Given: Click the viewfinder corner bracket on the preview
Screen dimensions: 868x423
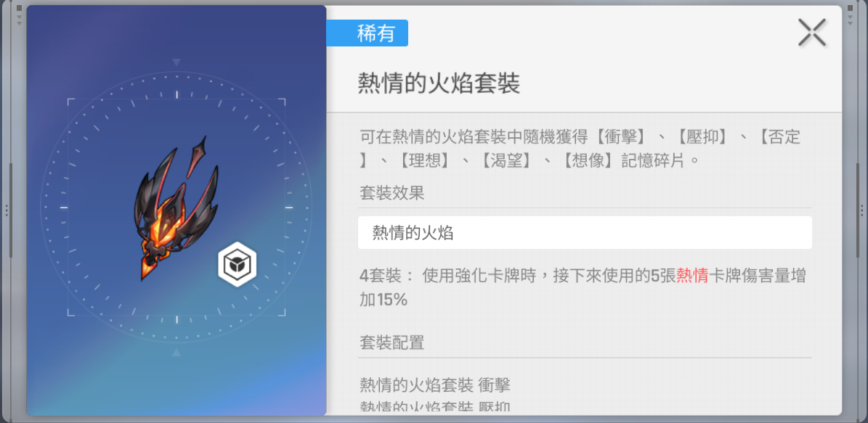Looking at the screenshot, I should tap(68, 100).
